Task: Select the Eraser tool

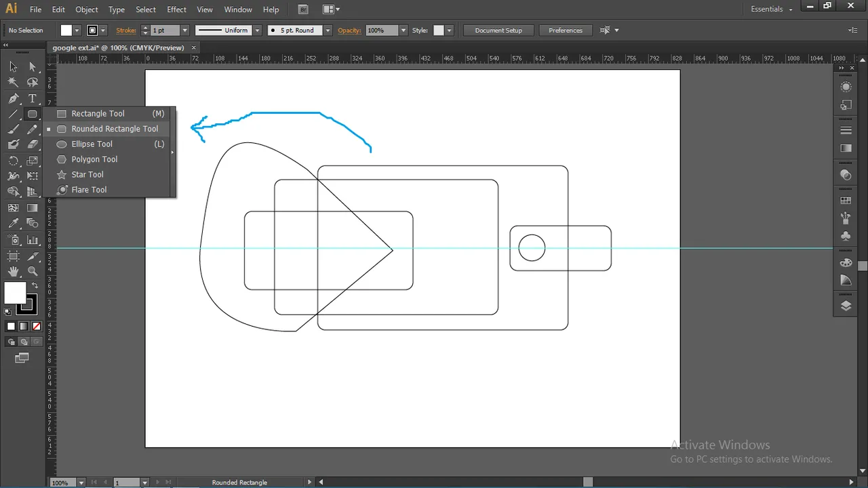Action: [x=32, y=144]
